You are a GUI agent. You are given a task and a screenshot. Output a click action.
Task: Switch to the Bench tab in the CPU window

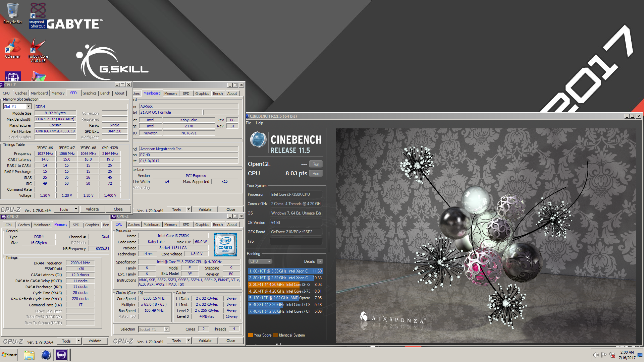tap(218, 225)
